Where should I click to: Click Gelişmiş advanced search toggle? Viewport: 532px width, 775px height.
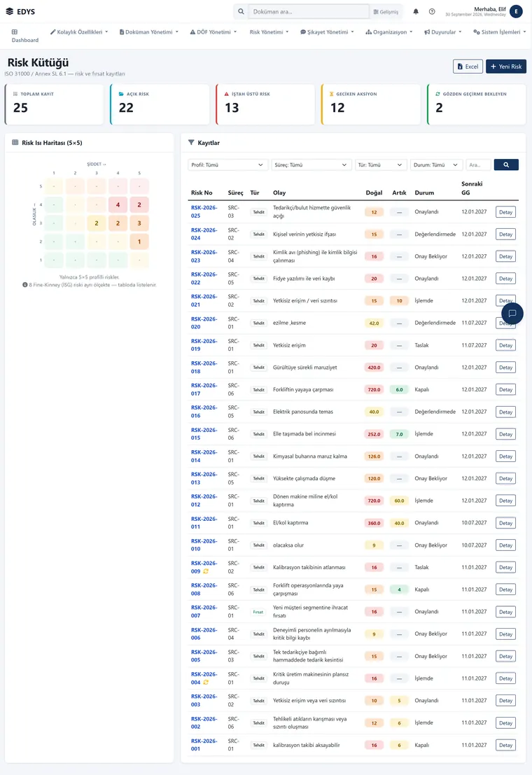point(386,11)
